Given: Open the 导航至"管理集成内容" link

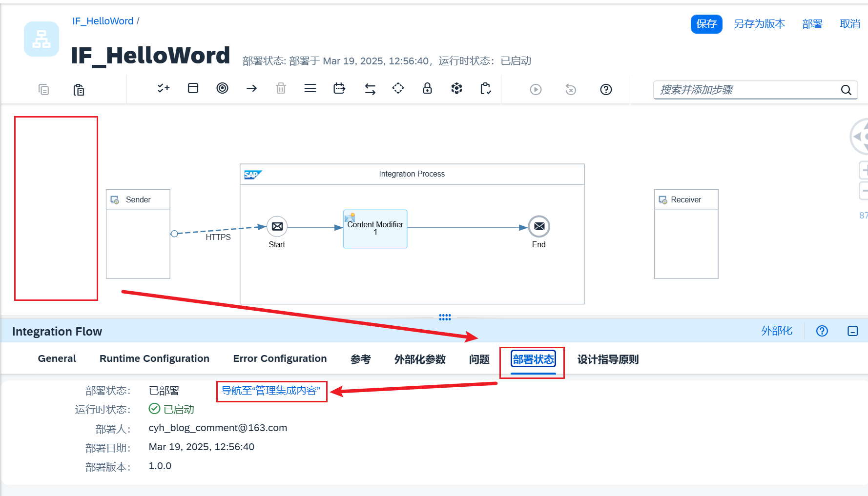Looking at the screenshot, I should 271,391.
